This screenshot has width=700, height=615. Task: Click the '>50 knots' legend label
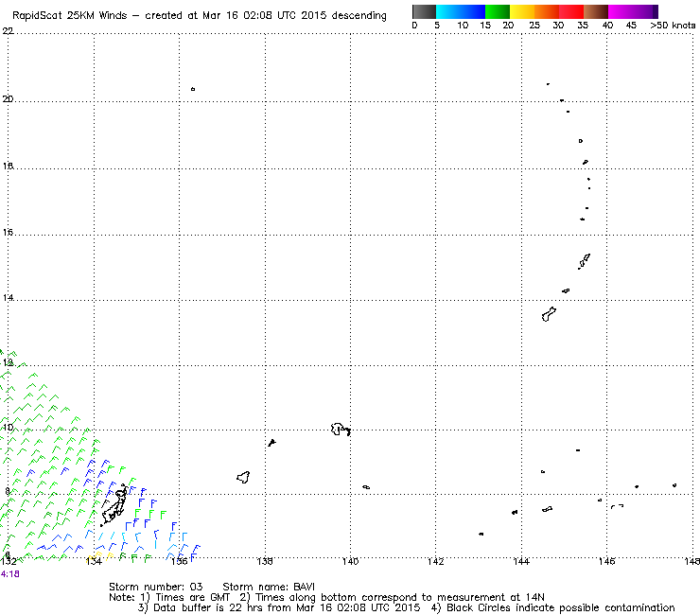673,26
